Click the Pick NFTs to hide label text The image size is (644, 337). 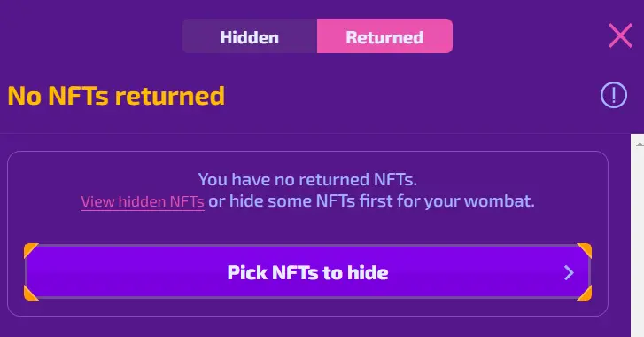point(307,272)
